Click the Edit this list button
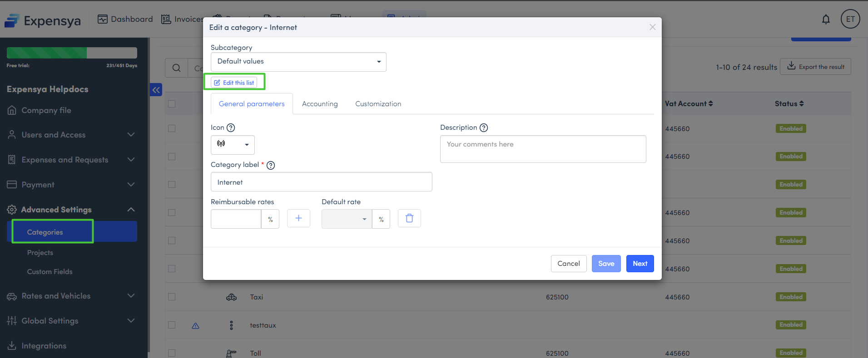The height and width of the screenshot is (358, 868). pos(234,83)
